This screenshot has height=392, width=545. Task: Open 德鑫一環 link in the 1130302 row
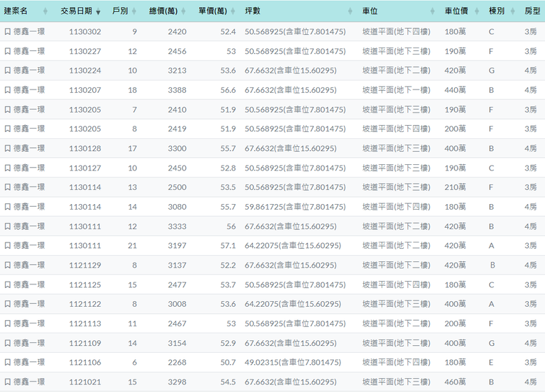click(x=29, y=31)
